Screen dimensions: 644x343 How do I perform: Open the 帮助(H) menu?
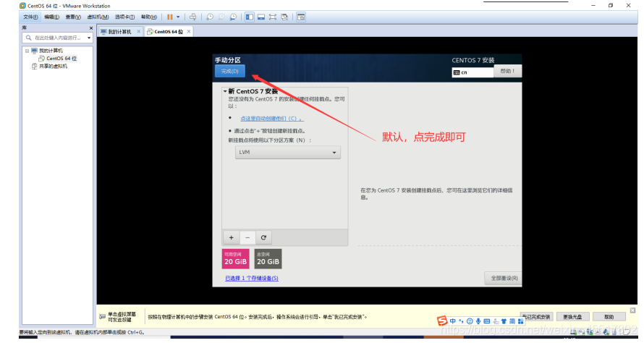click(x=148, y=17)
